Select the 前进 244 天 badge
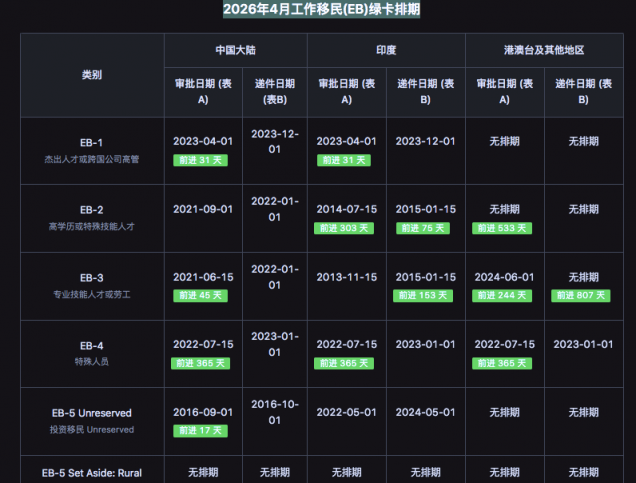 click(504, 295)
